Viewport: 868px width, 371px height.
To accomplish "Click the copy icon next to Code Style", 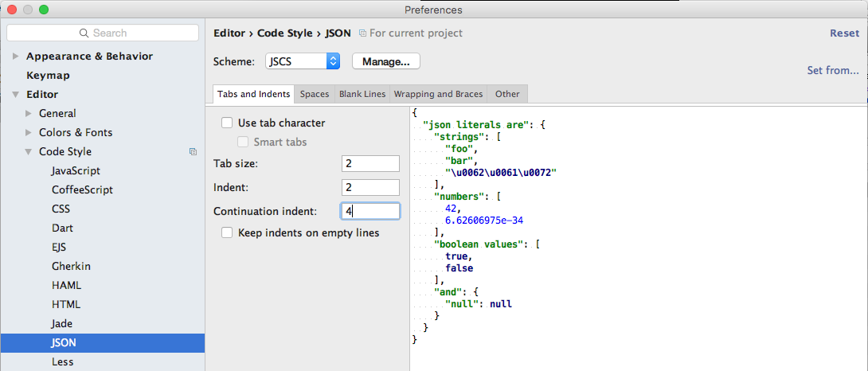I will [193, 151].
